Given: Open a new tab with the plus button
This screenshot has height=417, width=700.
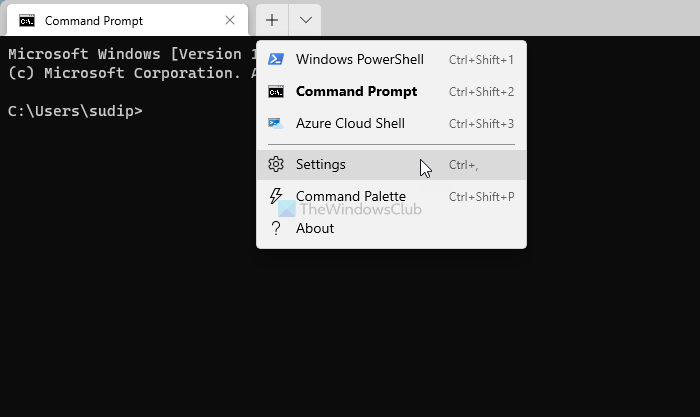Looking at the screenshot, I should [x=272, y=20].
